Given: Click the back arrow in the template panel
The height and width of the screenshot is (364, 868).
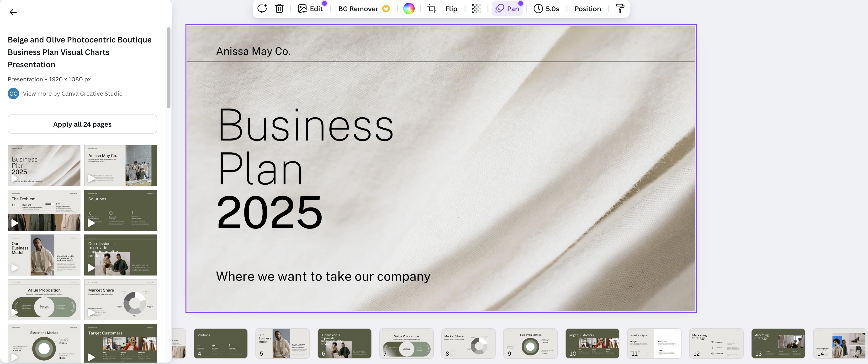Looking at the screenshot, I should point(13,12).
